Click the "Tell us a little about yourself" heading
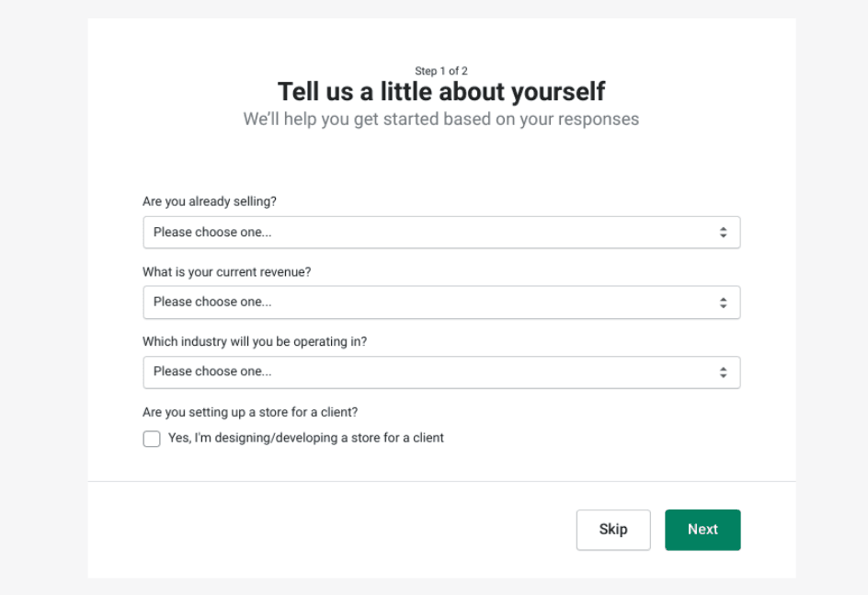Viewport: 868px width, 595px height. point(441,92)
